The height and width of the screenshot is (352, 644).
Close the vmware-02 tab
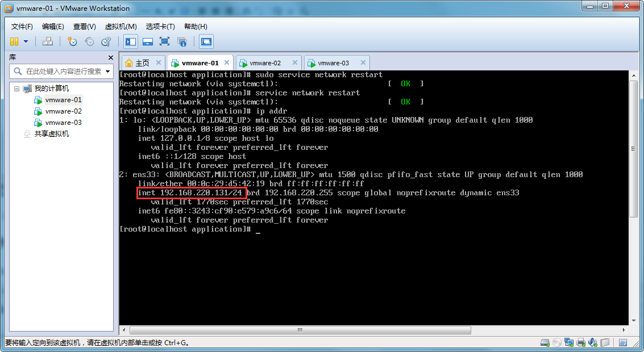295,63
